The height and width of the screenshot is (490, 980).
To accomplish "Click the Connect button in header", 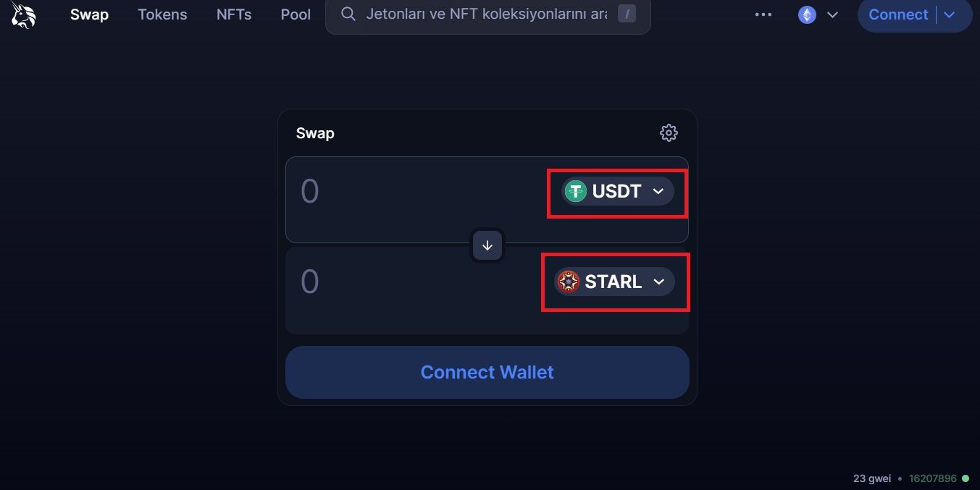I will (898, 14).
